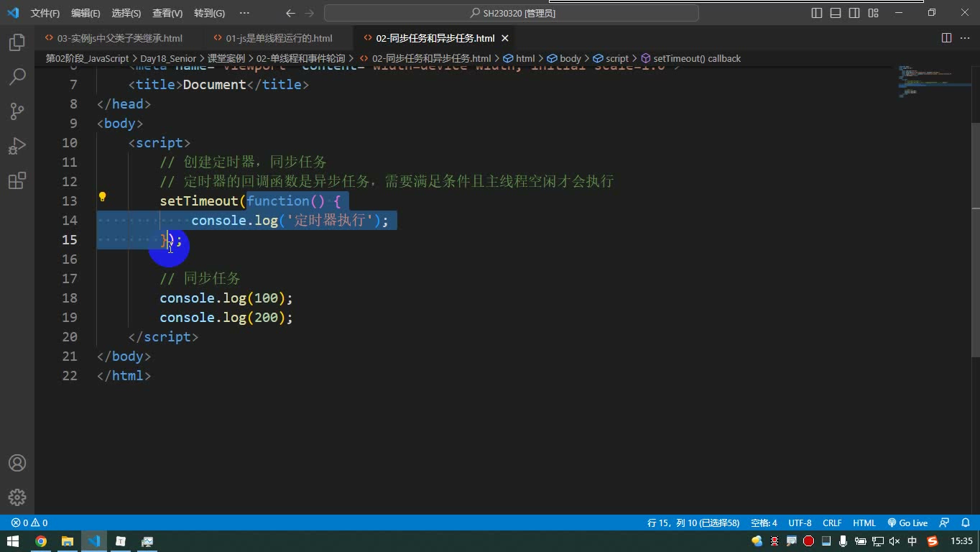This screenshot has height=552, width=980.
Task: Open Source Control view
Action: pyautogui.click(x=17, y=111)
